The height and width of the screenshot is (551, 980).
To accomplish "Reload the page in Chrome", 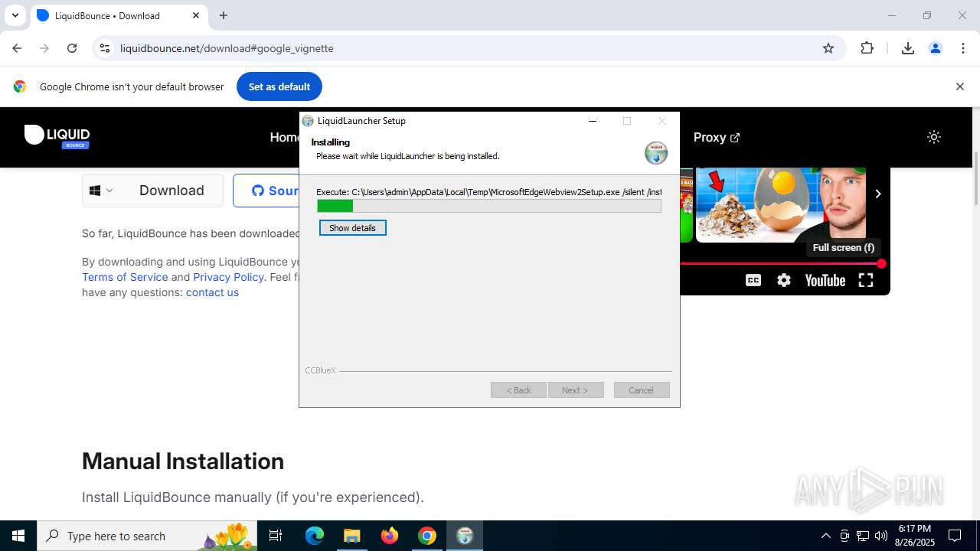I will click(72, 48).
